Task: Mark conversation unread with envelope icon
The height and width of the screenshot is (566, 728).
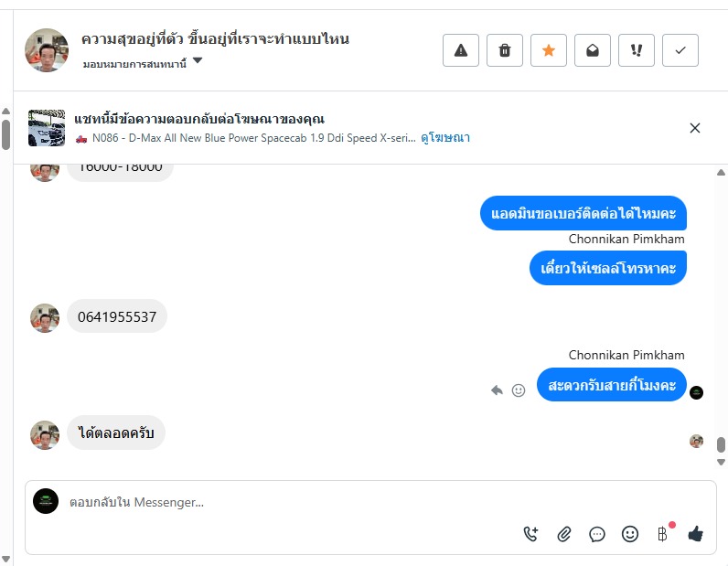Action: point(593,50)
